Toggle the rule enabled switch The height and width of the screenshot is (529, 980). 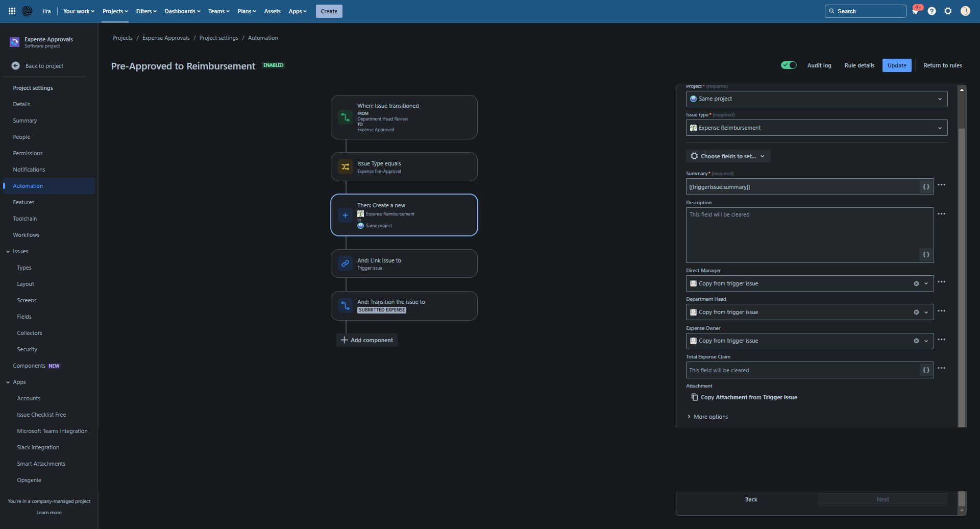[789, 65]
